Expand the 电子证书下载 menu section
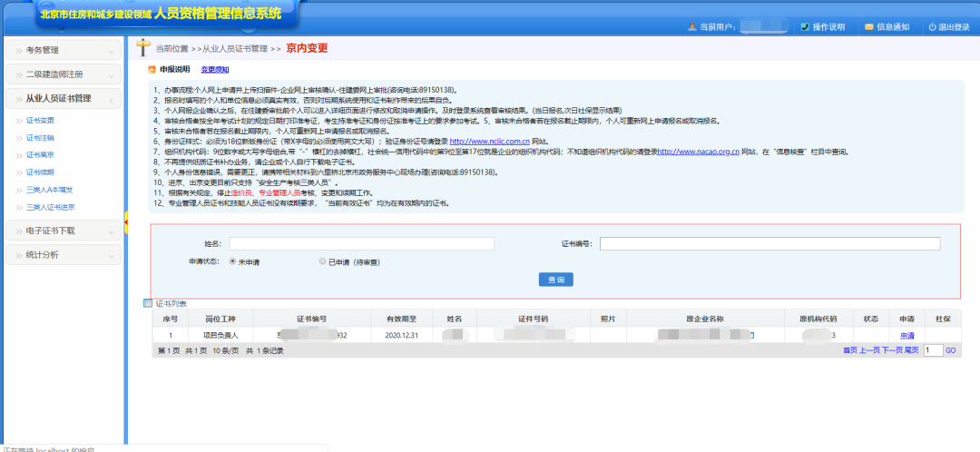This screenshot has height=452, width=980. click(63, 231)
